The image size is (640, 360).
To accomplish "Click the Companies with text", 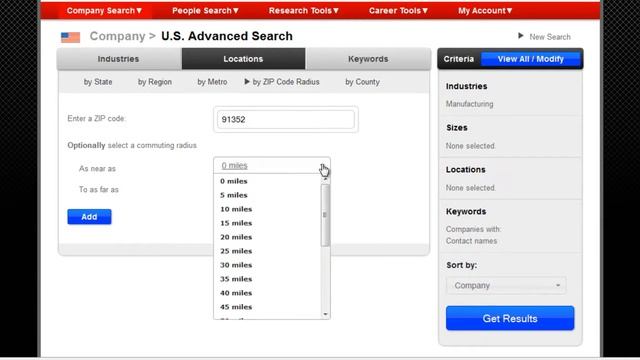I will click(473, 229).
